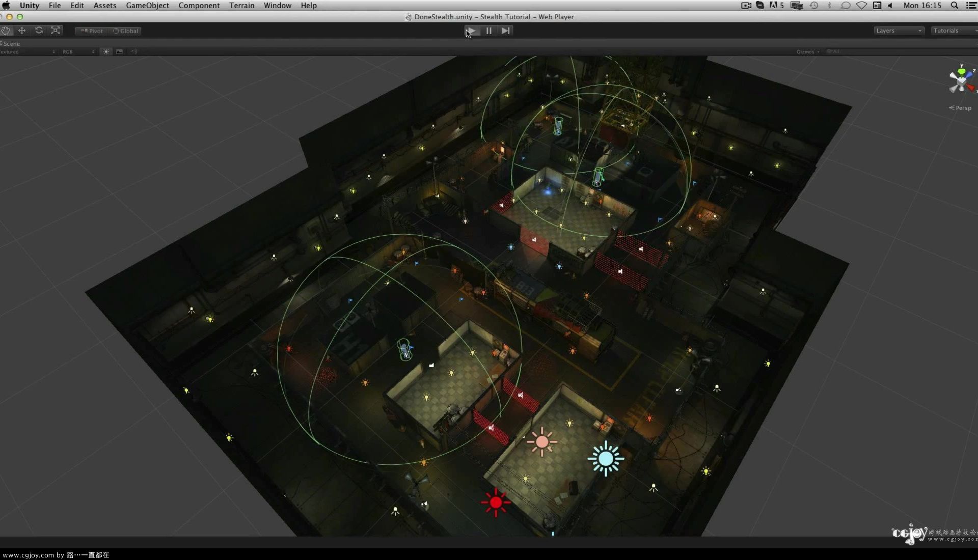Select the large pink light gizmo
Screen dimensions: 978x560
(x=542, y=442)
